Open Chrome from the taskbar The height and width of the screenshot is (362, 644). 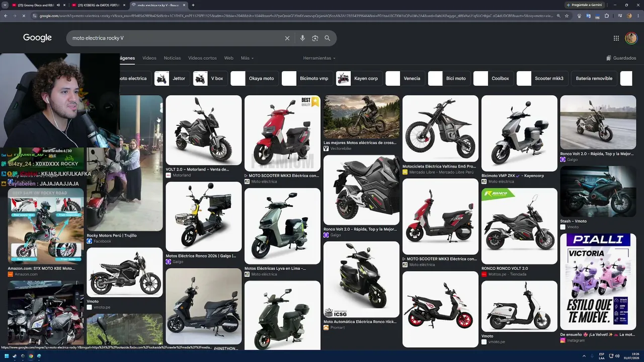(x=31, y=356)
